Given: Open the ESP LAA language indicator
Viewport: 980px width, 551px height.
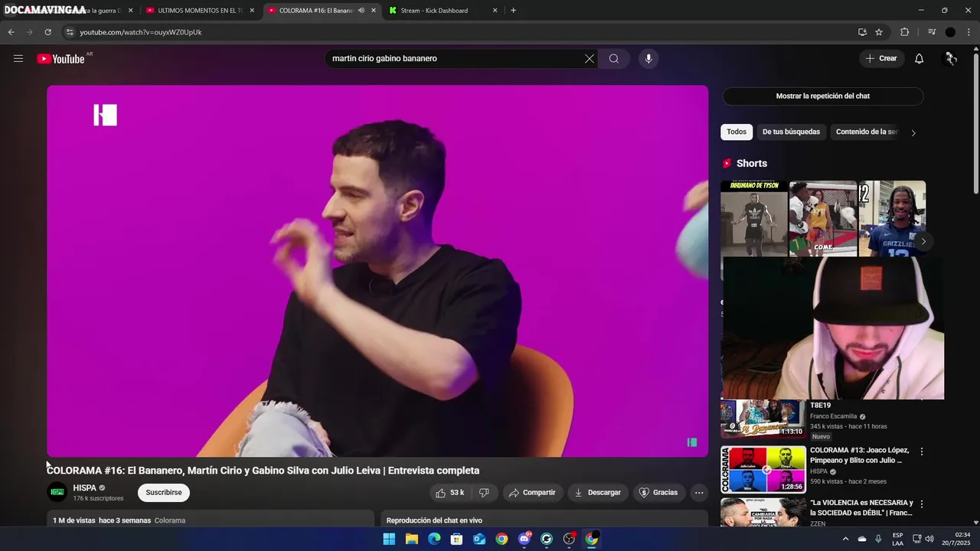Looking at the screenshot, I should pos(897,539).
